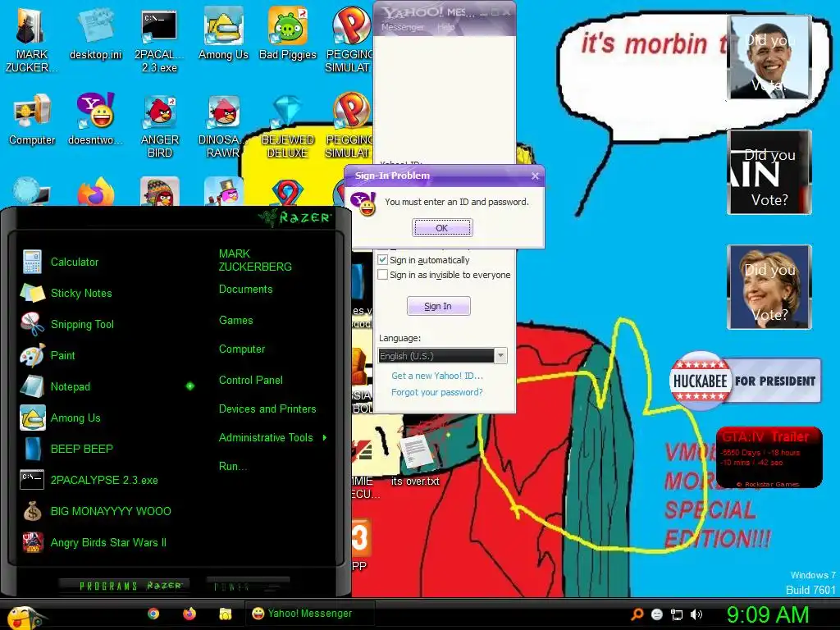Open Paint from the start menu

pos(47,355)
